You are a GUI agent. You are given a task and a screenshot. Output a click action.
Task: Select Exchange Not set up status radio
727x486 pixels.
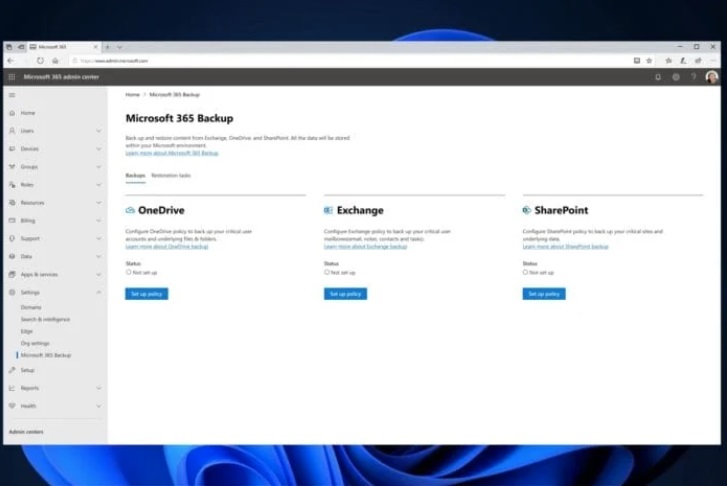click(327, 272)
